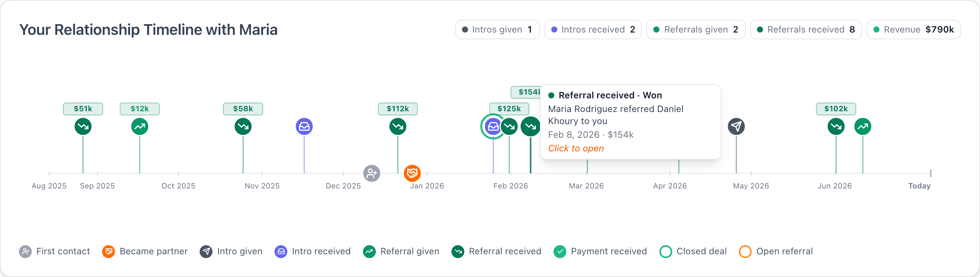Select the highlighted intro received marker near Feb 2026
The width and height of the screenshot is (980, 277).
(493, 126)
